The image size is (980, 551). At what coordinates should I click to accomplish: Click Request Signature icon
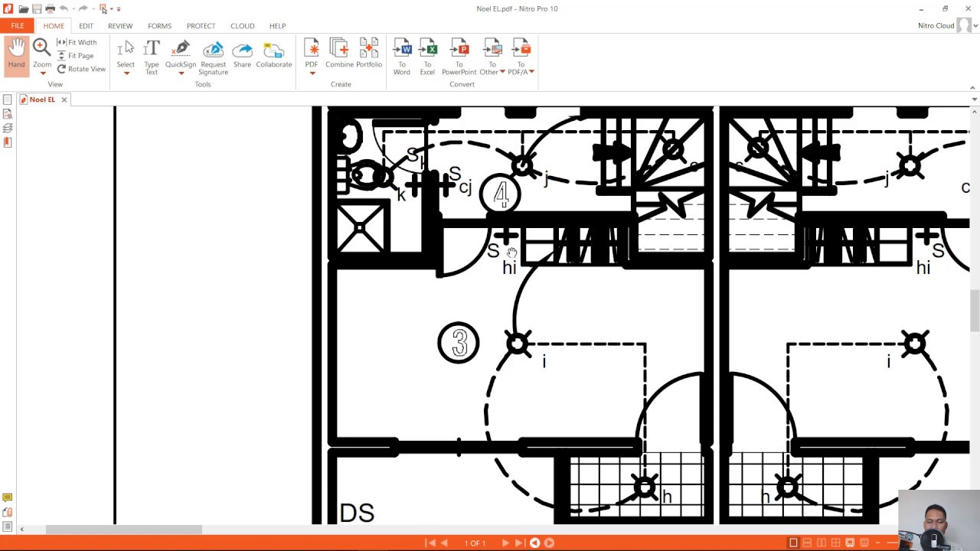click(x=213, y=50)
